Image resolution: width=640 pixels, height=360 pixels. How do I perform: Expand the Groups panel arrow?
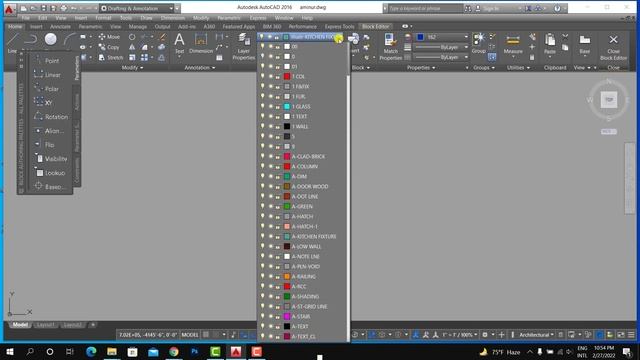(493, 68)
